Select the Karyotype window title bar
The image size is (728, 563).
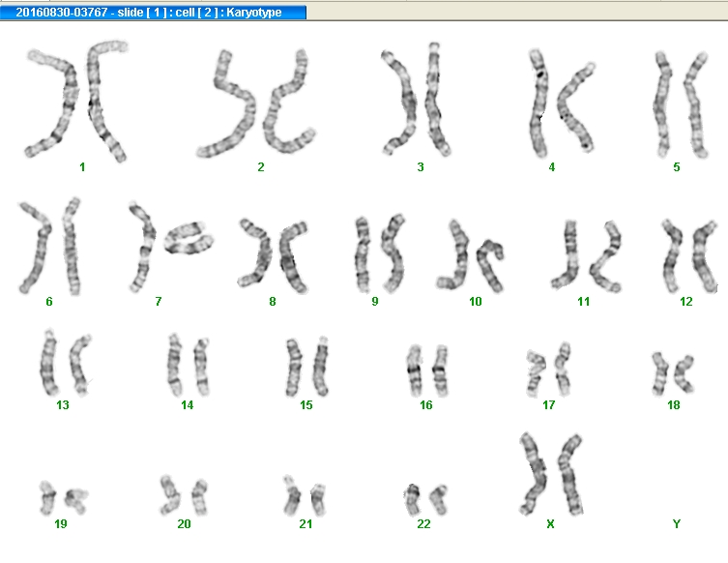pyautogui.click(x=153, y=12)
